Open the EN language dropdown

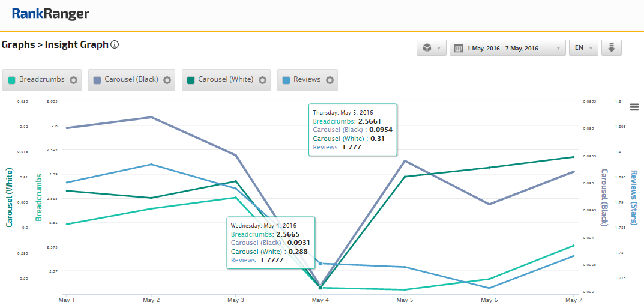[x=583, y=48]
